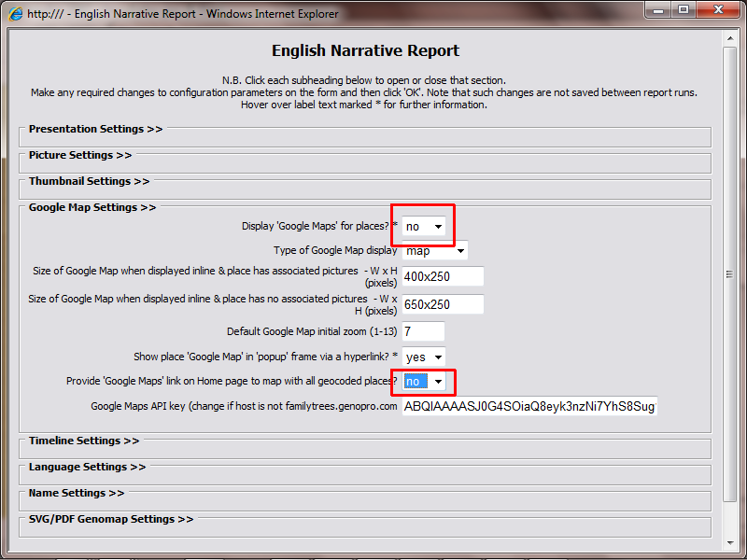Click the Internet Explorer icon in title bar
The image size is (747, 560).
(16, 13)
